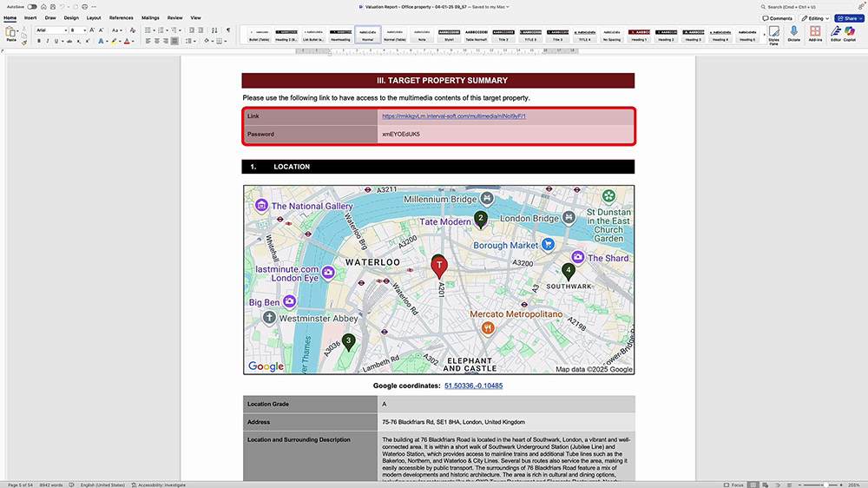Switch to the Design tab
Image resolution: width=868 pixels, height=488 pixels.
click(71, 17)
